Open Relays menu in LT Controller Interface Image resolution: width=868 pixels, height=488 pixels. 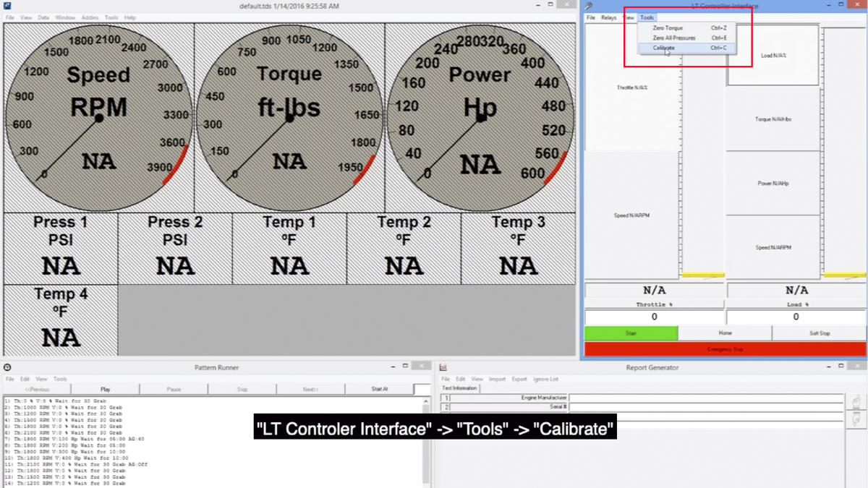tap(609, 17)
